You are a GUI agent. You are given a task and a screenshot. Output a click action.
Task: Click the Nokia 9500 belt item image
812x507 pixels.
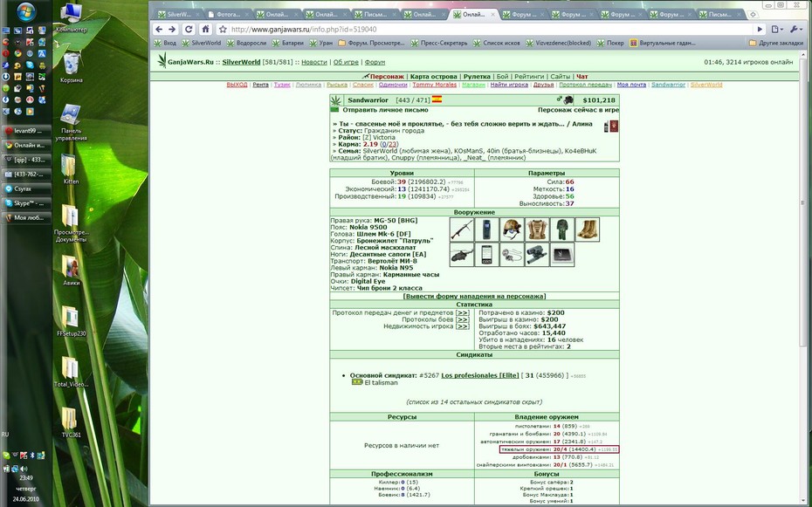(487, 230)
